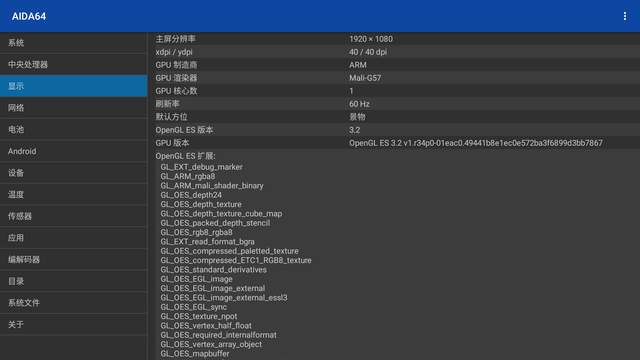Click the GPU 制造商 ARM row
Image resolution: width=640 pixels, height=360 pixels.
coord(394,65)
